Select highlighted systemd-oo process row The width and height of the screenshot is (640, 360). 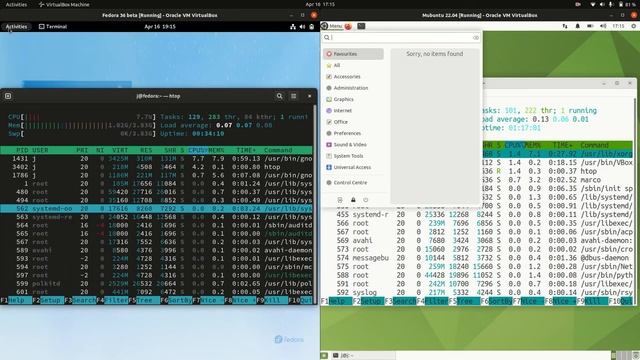tap(156, 209)
